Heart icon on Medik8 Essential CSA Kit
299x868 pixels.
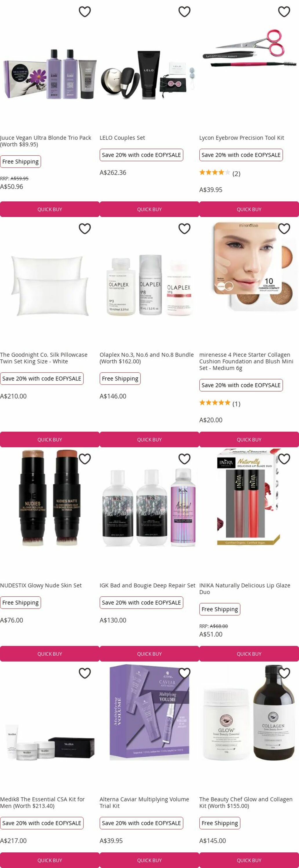click(85, 673)
